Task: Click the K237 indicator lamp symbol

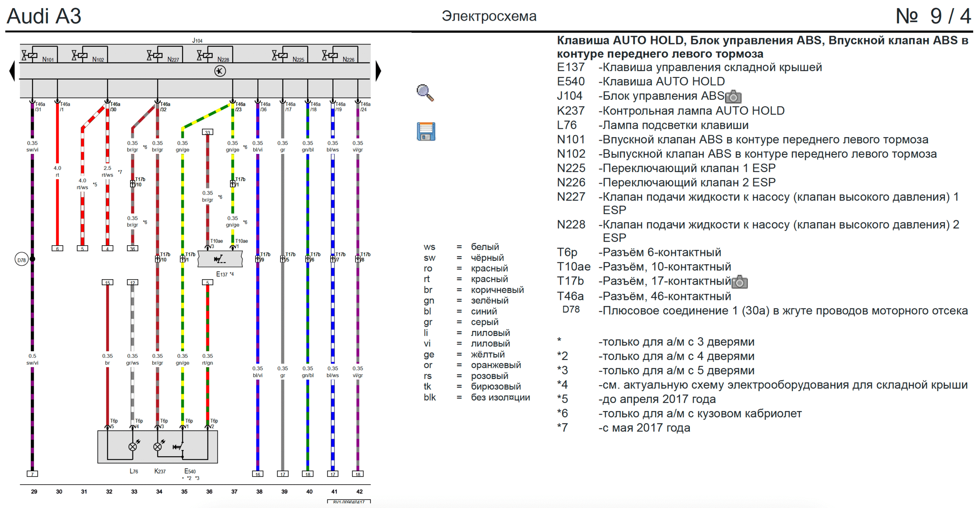Action: (158, 446)
